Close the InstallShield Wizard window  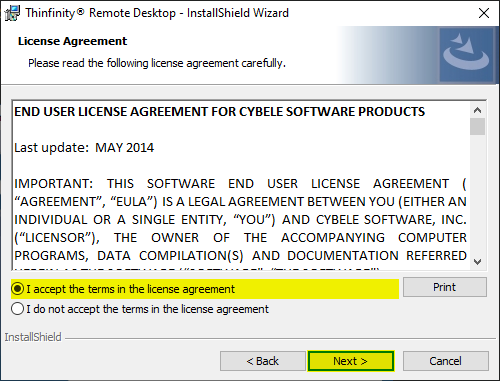484,13
